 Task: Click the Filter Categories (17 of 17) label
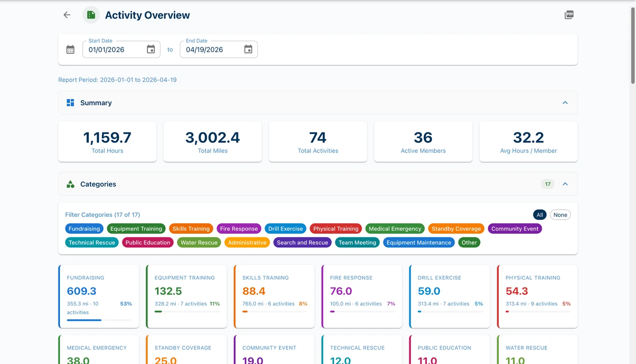[103, 215]
